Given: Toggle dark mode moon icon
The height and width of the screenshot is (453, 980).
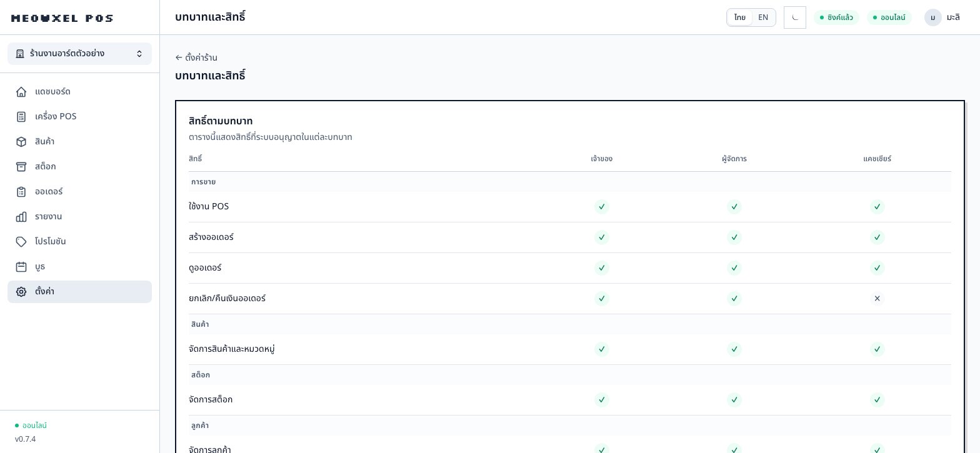Looking at the screenshot, I should (x=795, y=17).
